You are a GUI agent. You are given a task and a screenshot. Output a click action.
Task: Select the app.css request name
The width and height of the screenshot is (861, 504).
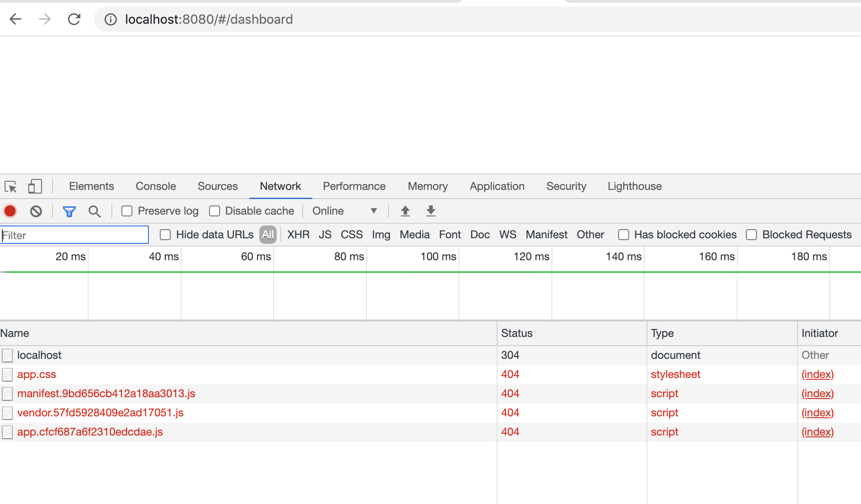coord(37,374)
